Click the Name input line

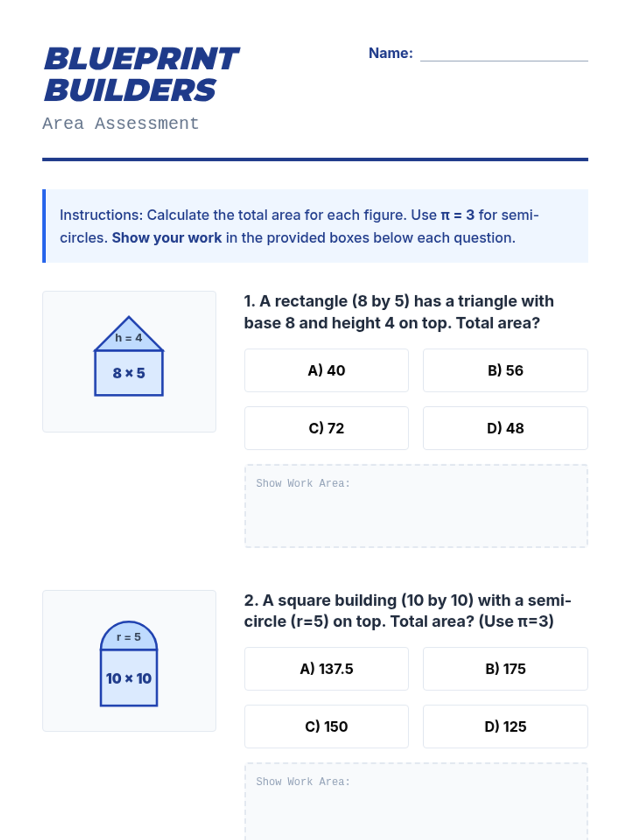(504, 54)
